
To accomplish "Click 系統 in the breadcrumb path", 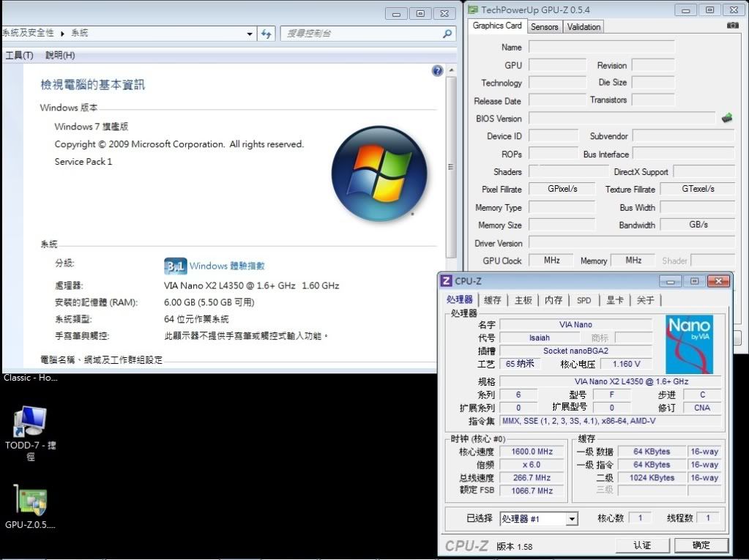I will coord(79,33).
